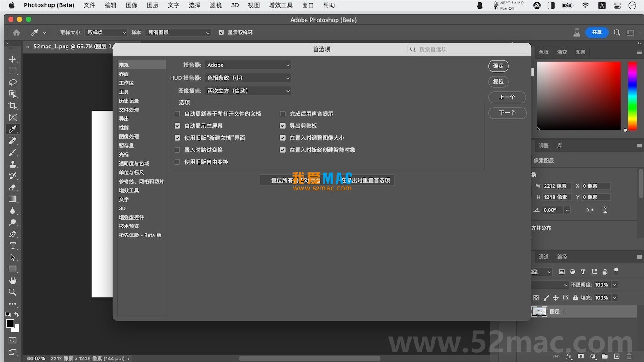The width and height of the screenshot is (644, 362).
Task: Uncheck 自动显示主屏幕
Action: click(177, 126)
